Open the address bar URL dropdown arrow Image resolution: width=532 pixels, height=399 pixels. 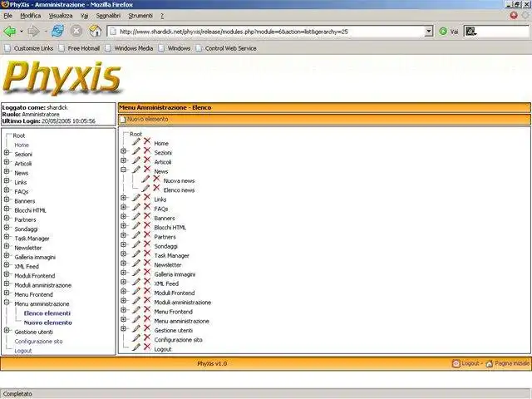[x=429, y=32]
